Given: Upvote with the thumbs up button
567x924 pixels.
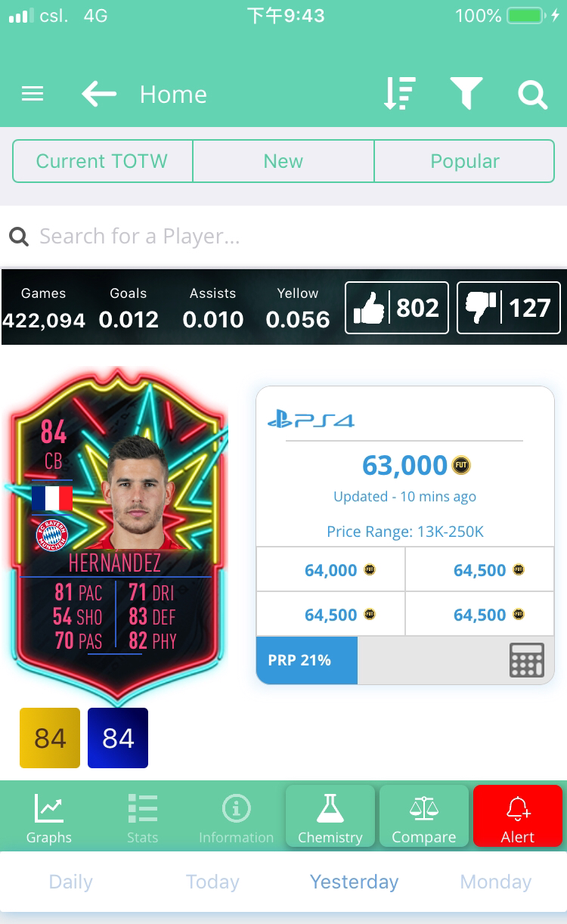Looking at the screenshot, I should [x=397, y=308].
